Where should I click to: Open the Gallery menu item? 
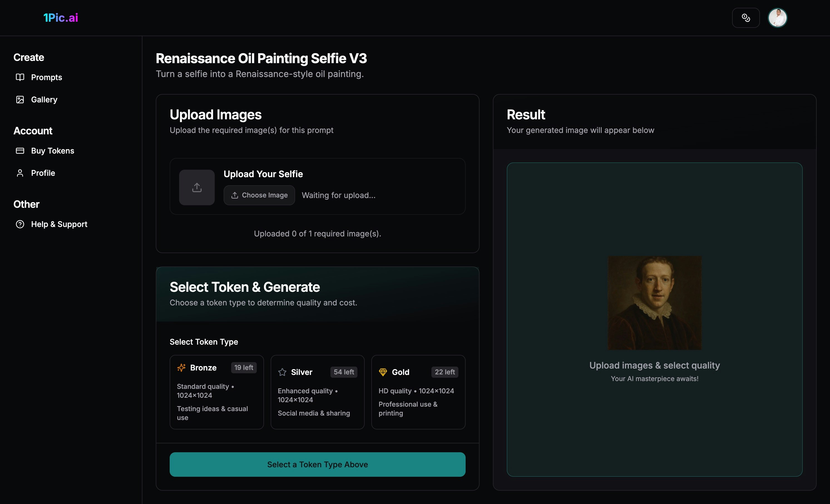tap(44, 99)
